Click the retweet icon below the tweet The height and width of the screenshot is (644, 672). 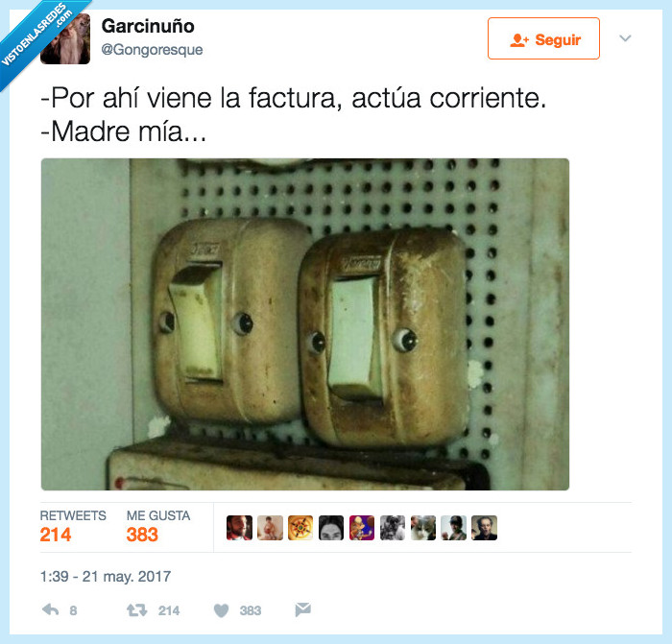[136, 609]
